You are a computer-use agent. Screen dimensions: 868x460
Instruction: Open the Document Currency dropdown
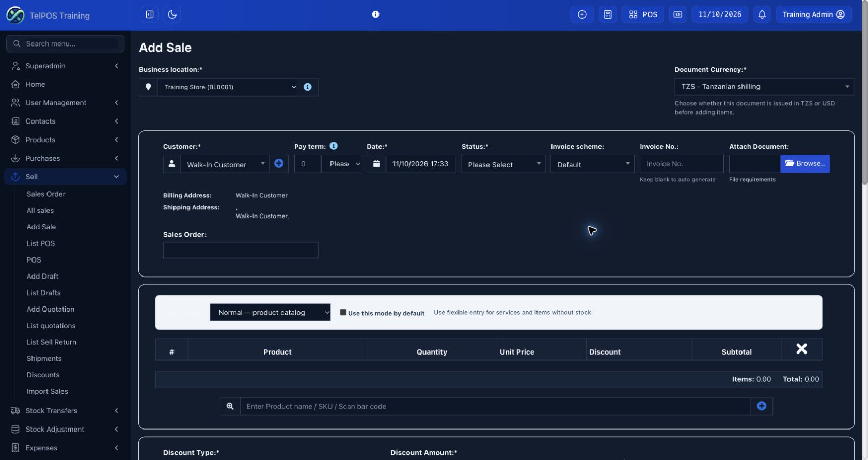click(764, 87)
